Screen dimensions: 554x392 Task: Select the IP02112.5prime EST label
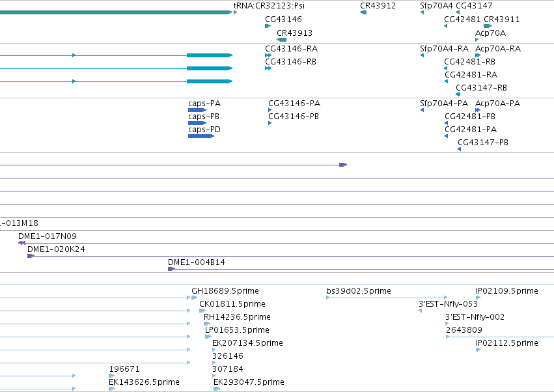point(507,343)
